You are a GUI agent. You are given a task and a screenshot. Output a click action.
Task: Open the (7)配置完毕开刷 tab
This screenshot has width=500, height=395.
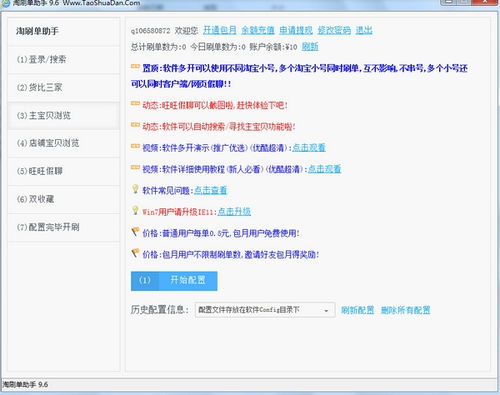point(64,227)
